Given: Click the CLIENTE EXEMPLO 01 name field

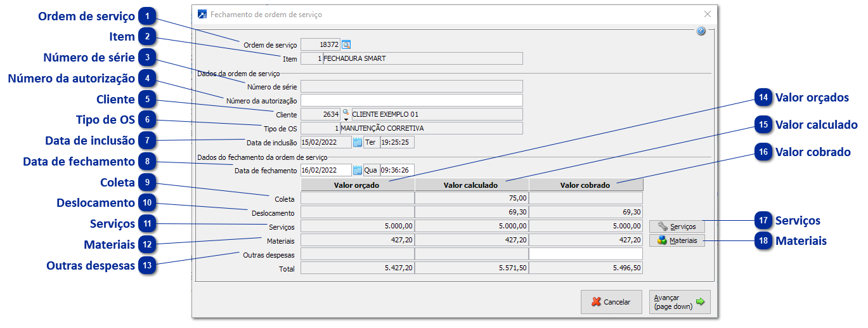Looking at the screenshot, I should 437,114.
